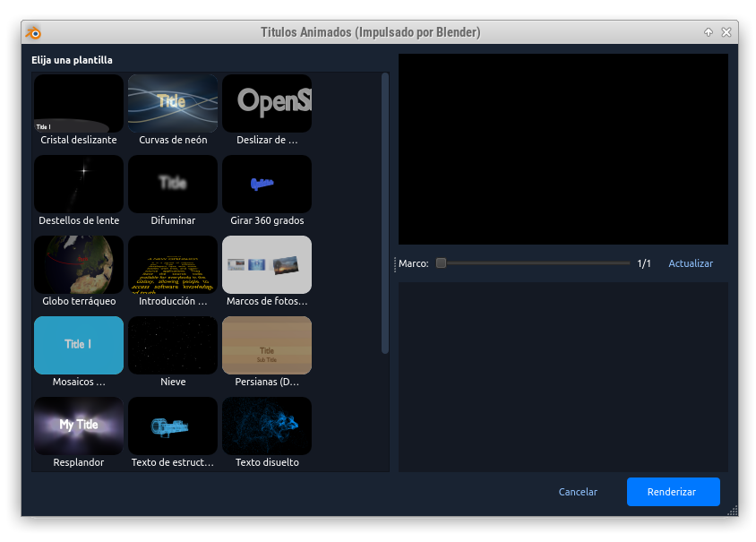Pick the Nieve snow template

(173, 346)
